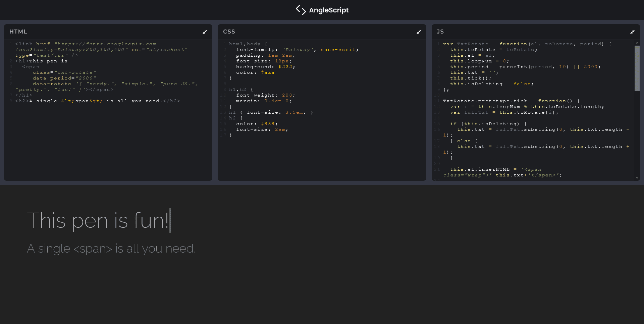Click the '<h2>A single' line in HTML editor
644x324 pixels.
click(98, 101)
